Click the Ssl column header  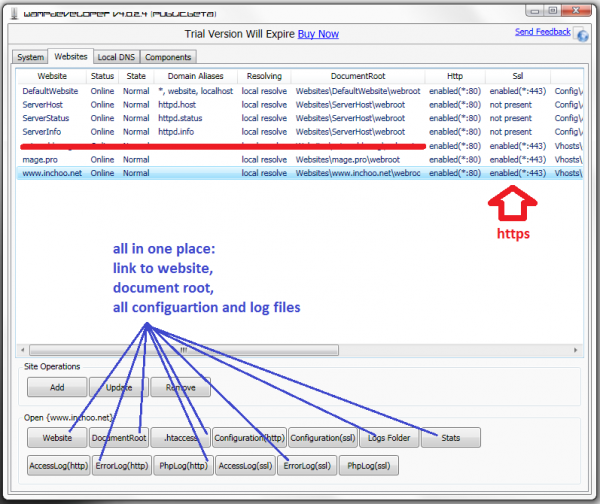coord(518,76)
